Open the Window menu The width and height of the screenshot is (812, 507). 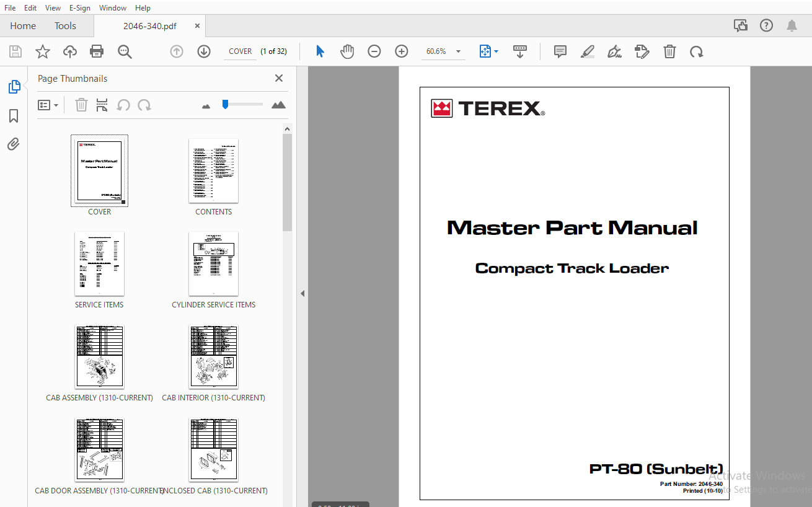coord(113,8)
